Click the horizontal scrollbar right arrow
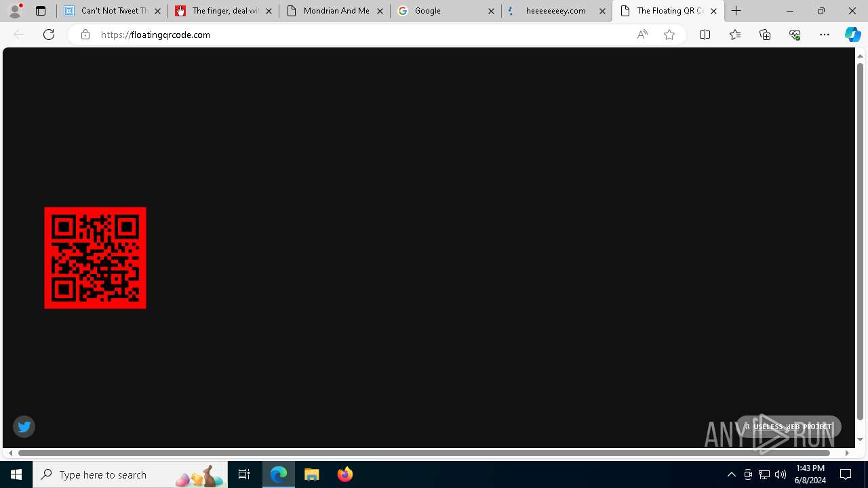 [x=847, y=453]
